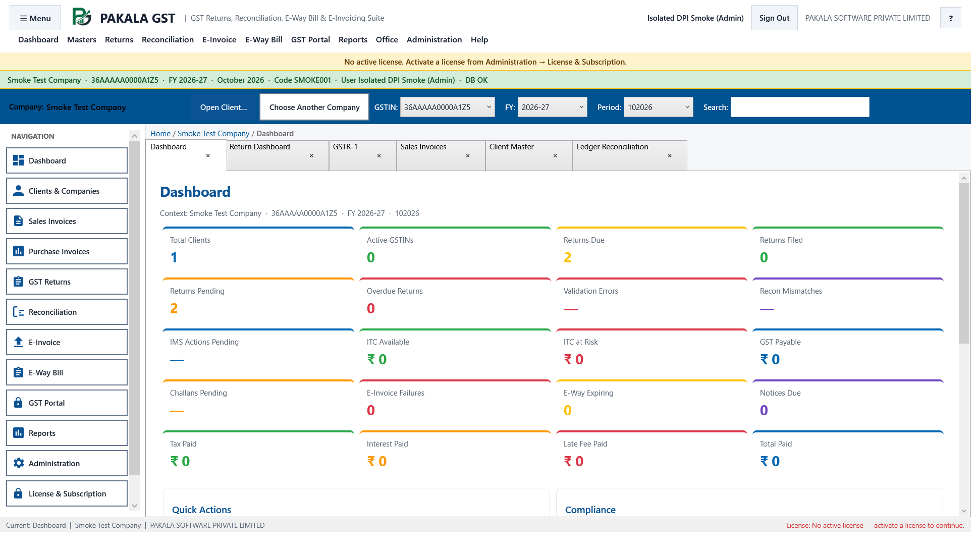Click the Reports bar chart icon
The height and width of the screenshot is (556, 980).
18,433
